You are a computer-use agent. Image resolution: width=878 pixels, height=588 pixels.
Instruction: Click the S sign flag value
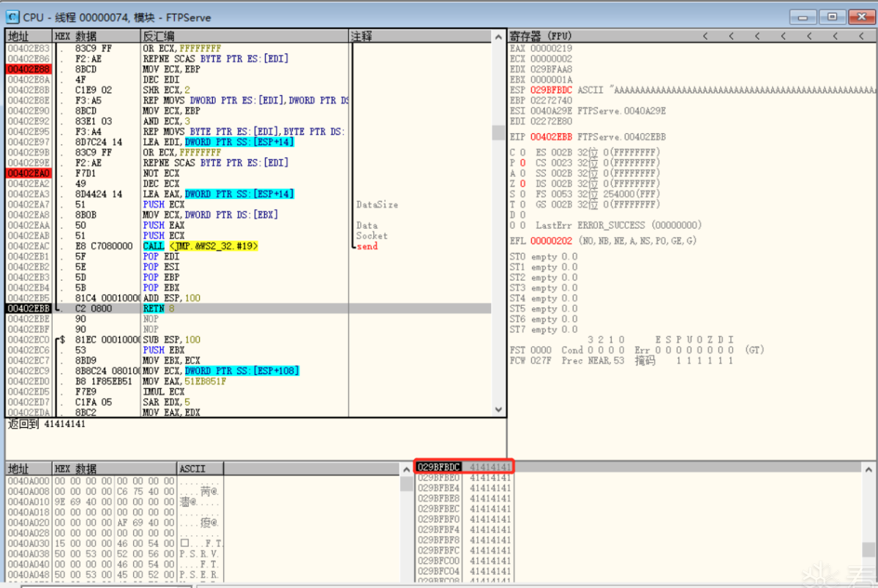click(522, 194)
